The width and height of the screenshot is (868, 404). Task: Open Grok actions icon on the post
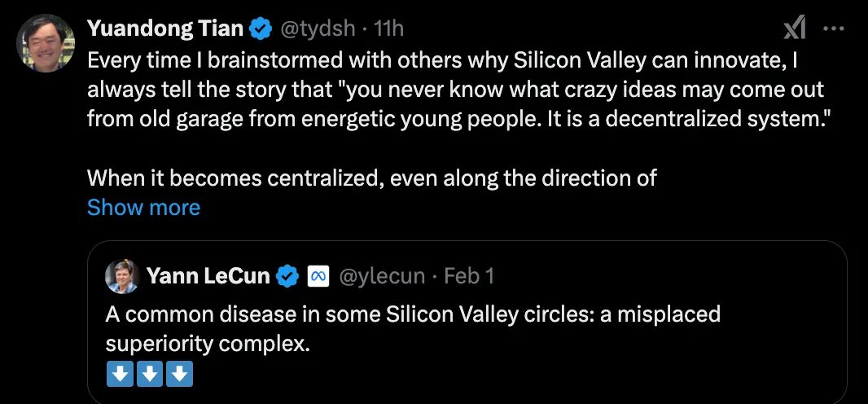tap(794, 29)
